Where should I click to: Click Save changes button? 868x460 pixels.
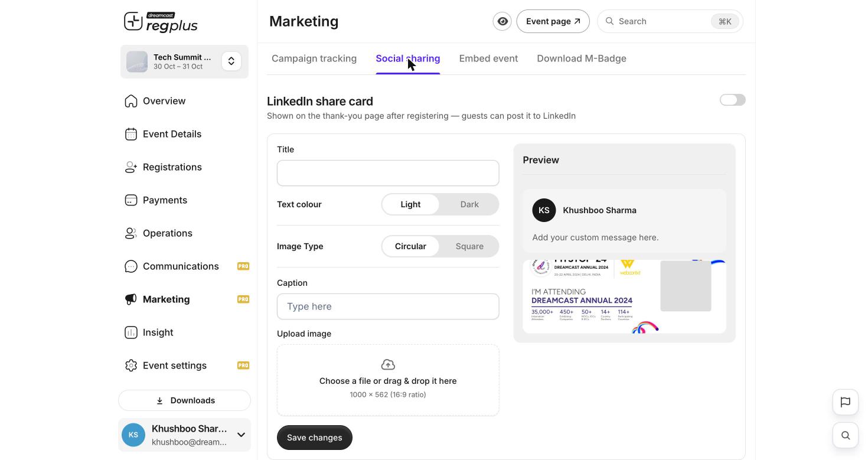point(314,438)
